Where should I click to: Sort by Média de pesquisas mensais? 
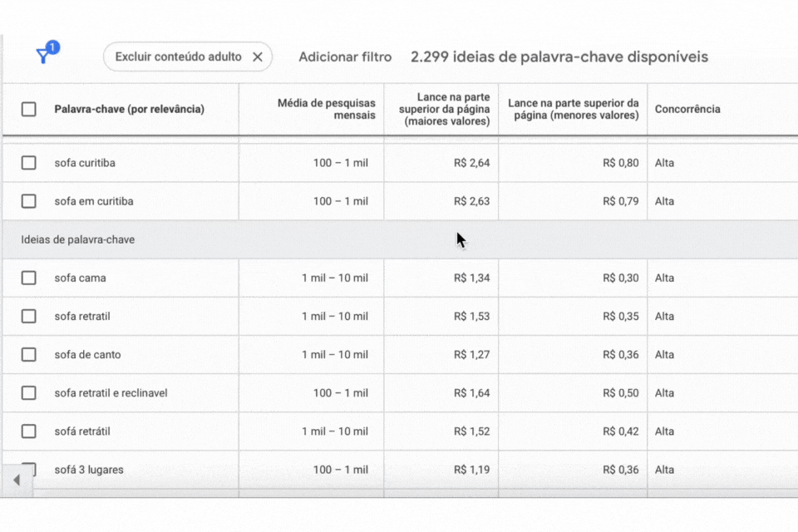click(x=326, y=109)
